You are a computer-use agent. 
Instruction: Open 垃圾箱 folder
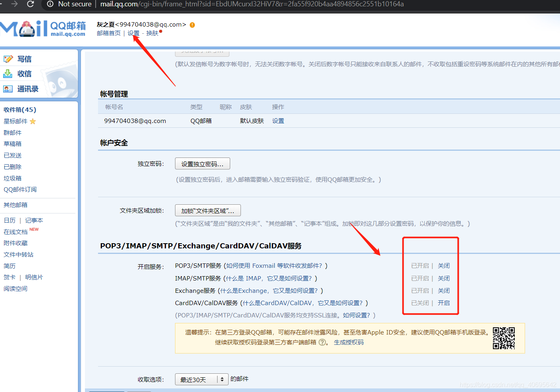click(13, 179)
